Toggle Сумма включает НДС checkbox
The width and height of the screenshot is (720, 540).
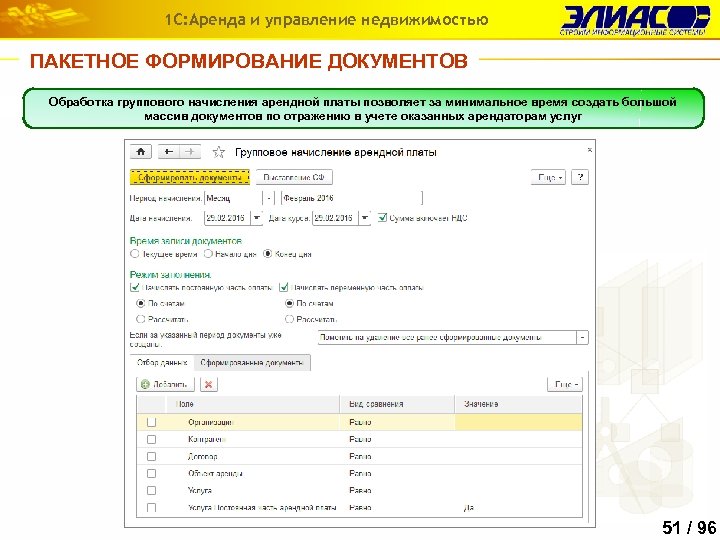(x=382, y=218)
